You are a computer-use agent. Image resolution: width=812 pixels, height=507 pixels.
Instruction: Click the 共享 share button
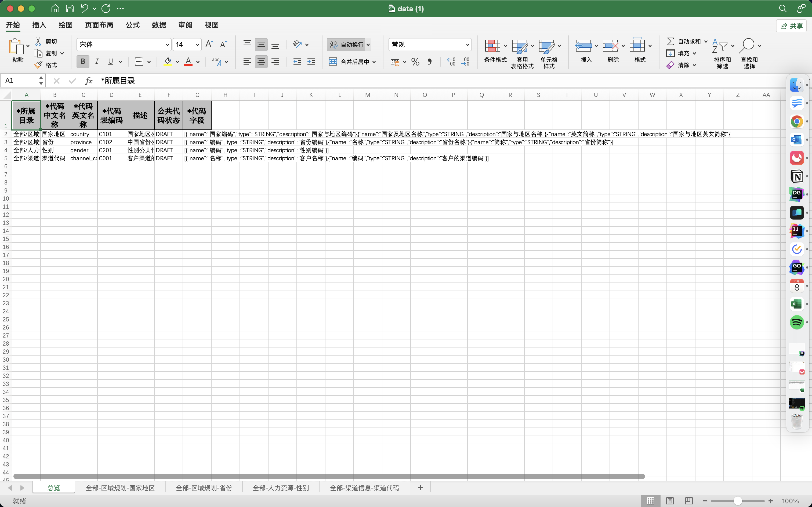click(x=791, y=26)
